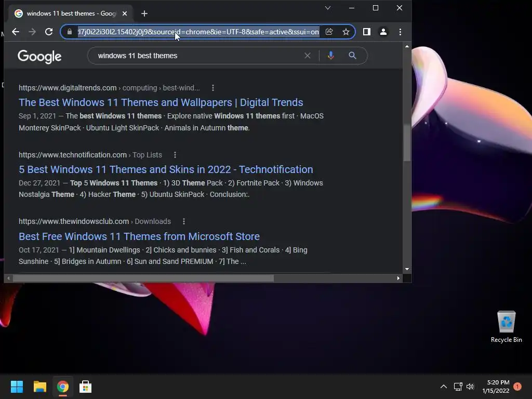Image resolution: width=532 pixels, height=399 pixels.
Task: Click the vertical scrollbar thumb
Action: point(407,142)
